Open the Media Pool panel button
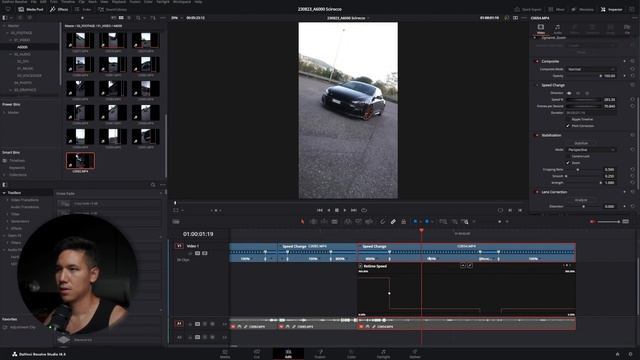This screenshot has width=640, height=360. (x=31, y=9)
